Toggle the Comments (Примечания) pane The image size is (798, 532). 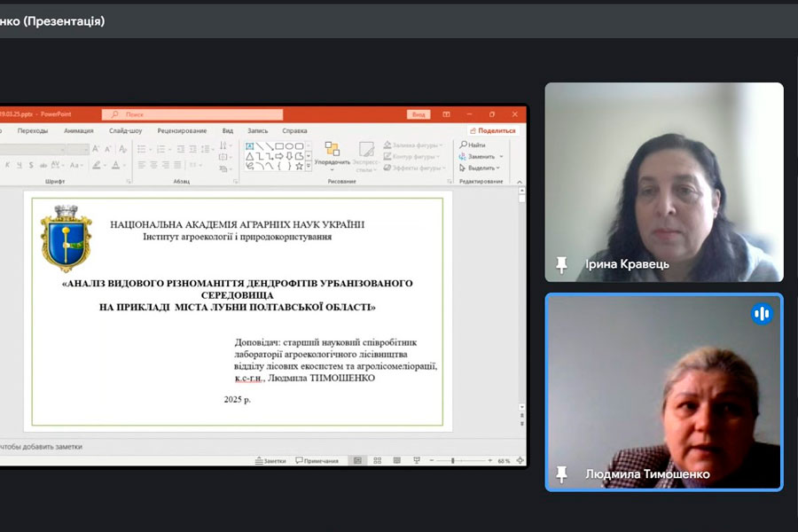pyautogui.click(x=317, y=461)
